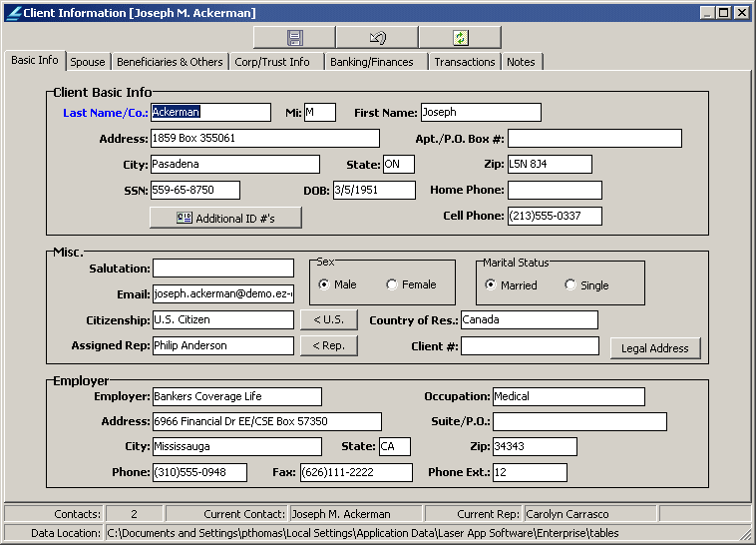Click the green refresh icon button

460,38
